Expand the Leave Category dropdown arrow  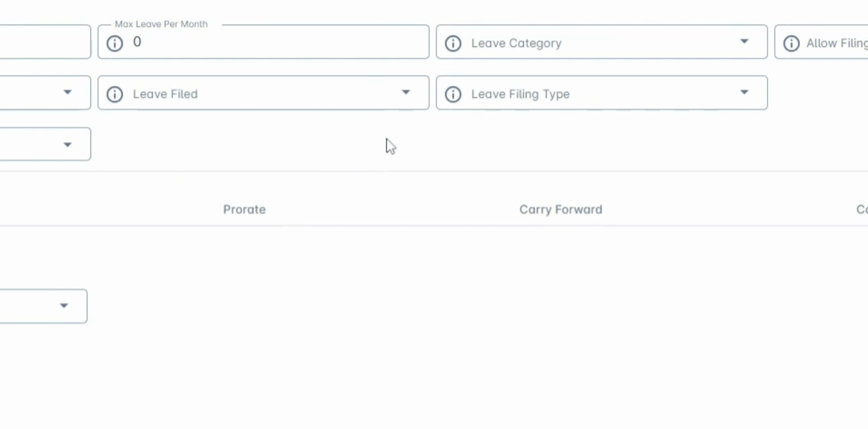[744, 42]
